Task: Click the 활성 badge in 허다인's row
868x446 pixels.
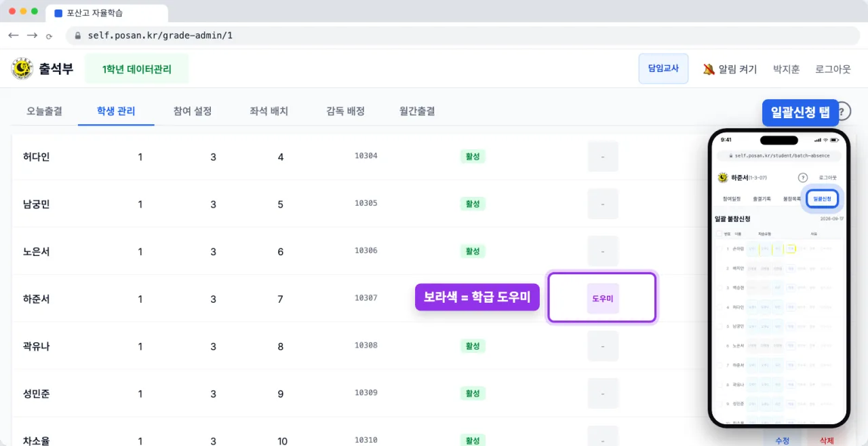Action: pos(473,157)
